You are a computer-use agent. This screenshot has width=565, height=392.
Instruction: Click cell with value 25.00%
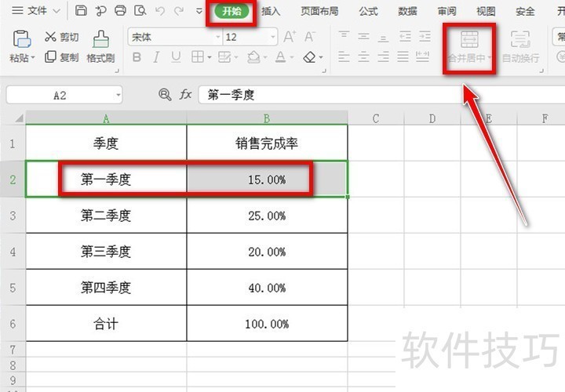click(x=267, y=216)
